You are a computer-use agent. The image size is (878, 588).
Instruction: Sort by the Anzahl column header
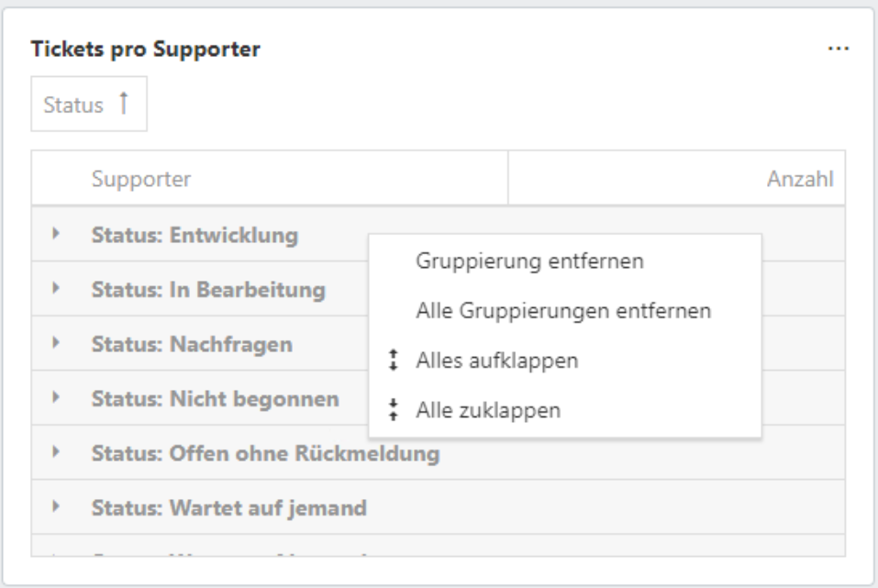point(799,179)
